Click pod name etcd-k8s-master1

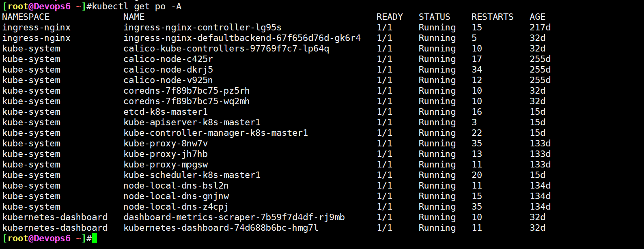tap(165, 112)
